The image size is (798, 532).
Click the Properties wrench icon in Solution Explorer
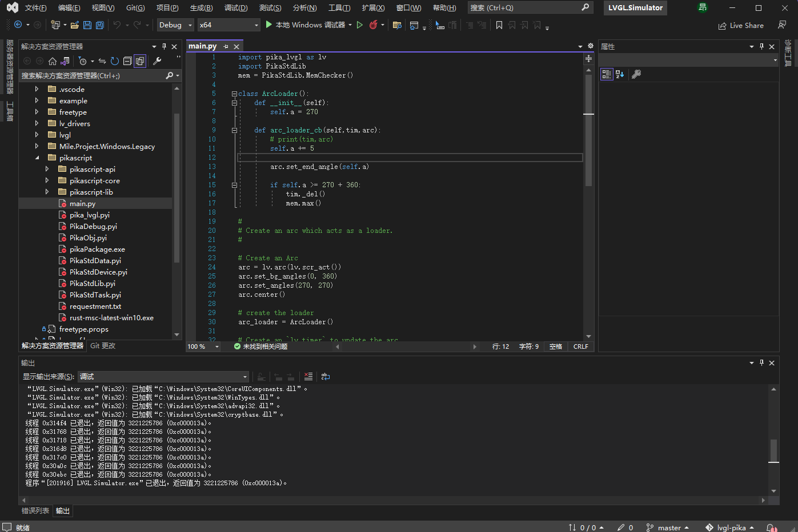(x=158, y=61)
